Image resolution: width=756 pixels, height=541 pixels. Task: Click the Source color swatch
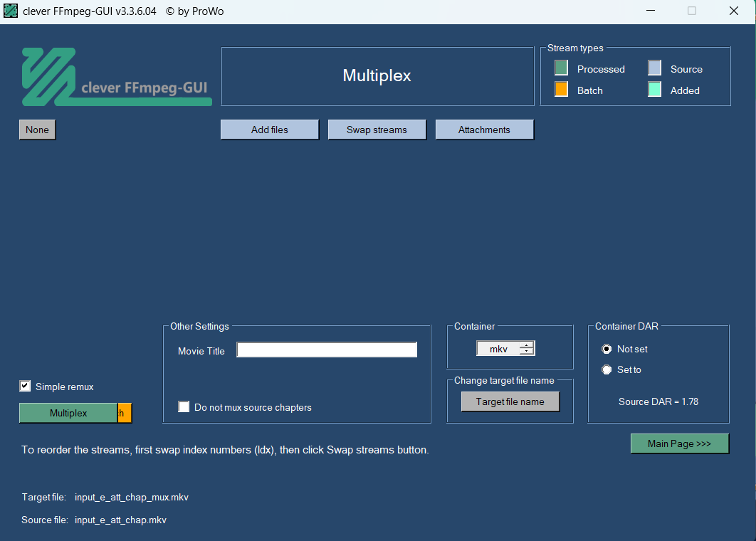pyautogui.click(x=654, y=68)
